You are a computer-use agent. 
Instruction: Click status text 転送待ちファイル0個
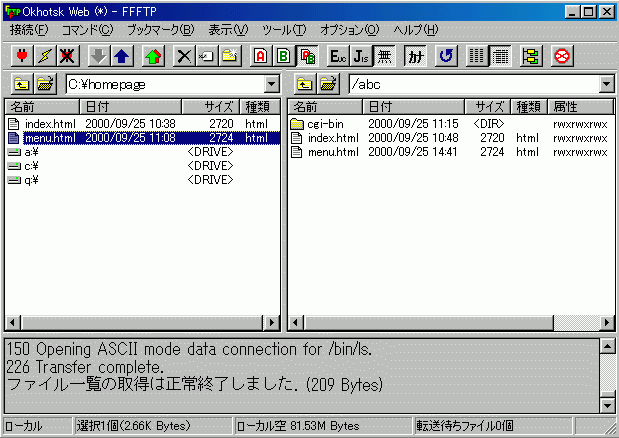pyautogui.click(x=465, y=426)
